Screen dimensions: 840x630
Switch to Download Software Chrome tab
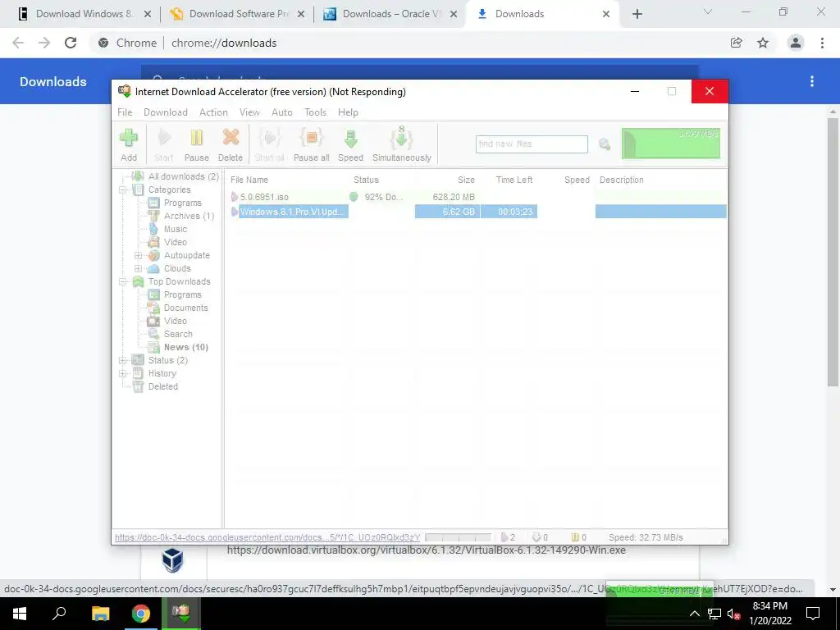(x=238, y=14)
